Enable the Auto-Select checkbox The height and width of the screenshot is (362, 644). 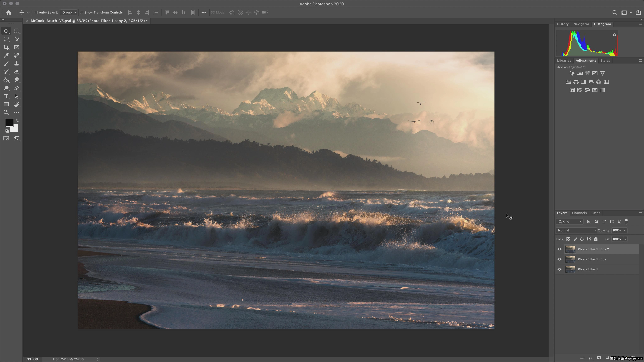[x=36, y=13]
